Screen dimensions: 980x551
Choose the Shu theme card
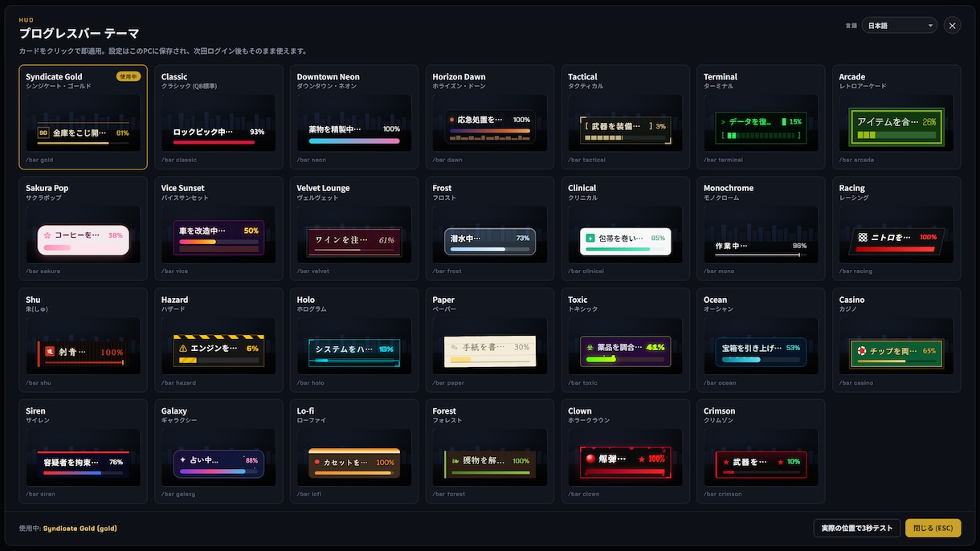pos(83,340)
